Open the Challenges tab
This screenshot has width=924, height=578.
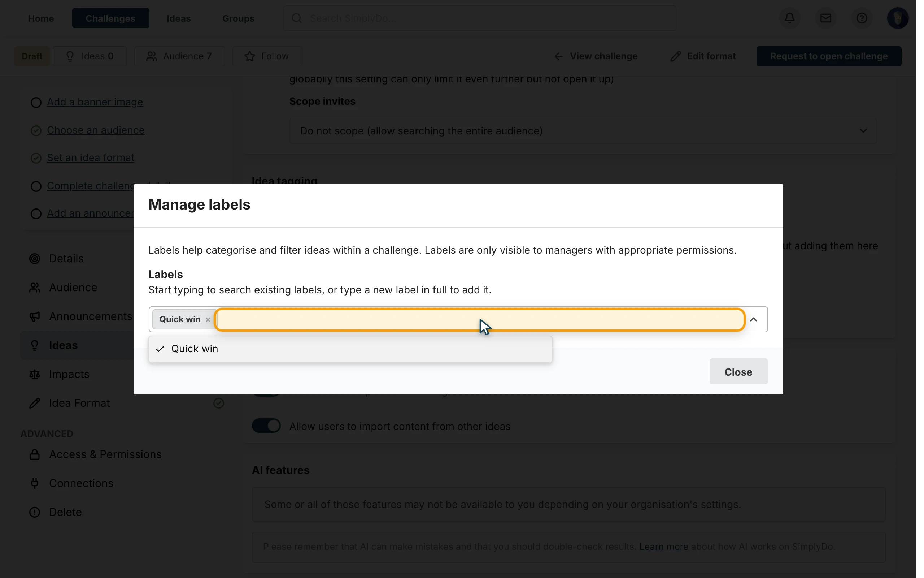tap(110, 18)
